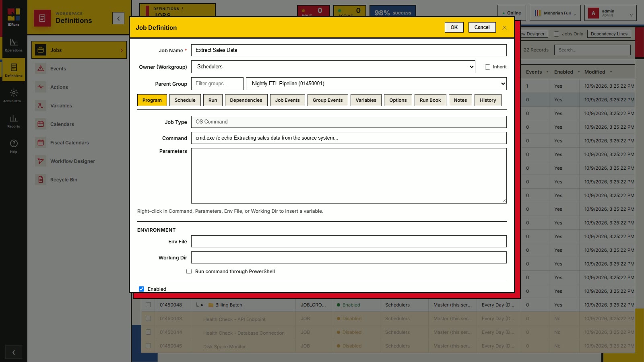
Task: Select the Calendars icon
Action: [x=41, y=124]
